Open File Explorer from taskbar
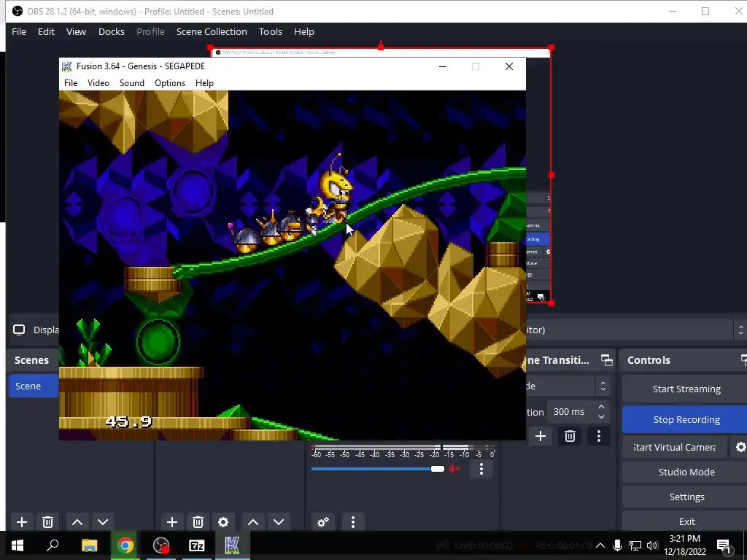The width and height of the screenshot is (747, 560). [89, 545]
